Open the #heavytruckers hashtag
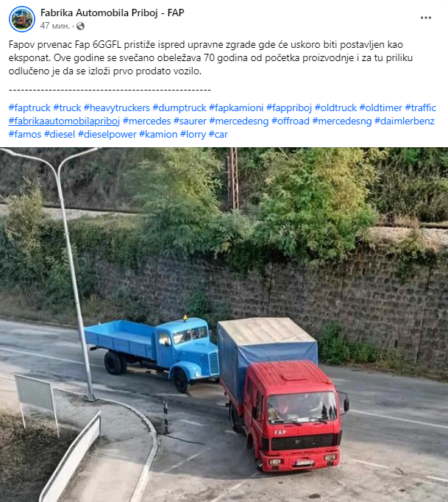448x502 pixels. tap(116, 108)
